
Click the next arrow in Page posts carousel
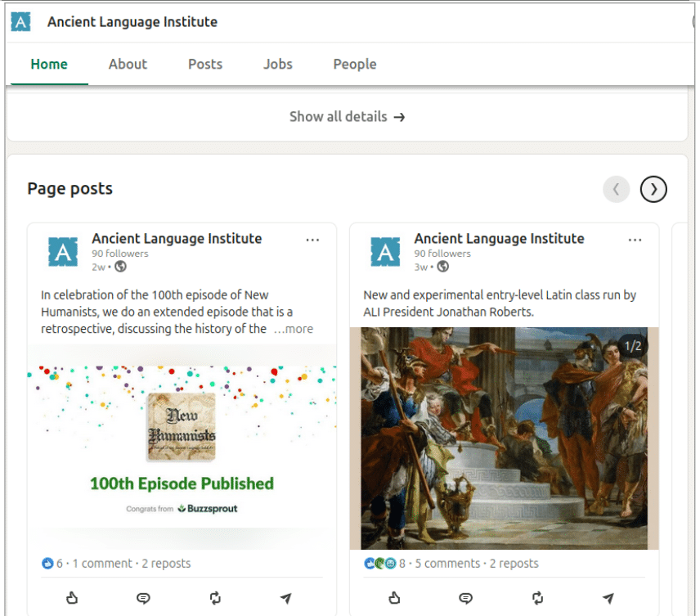click(x=653, y=189)
